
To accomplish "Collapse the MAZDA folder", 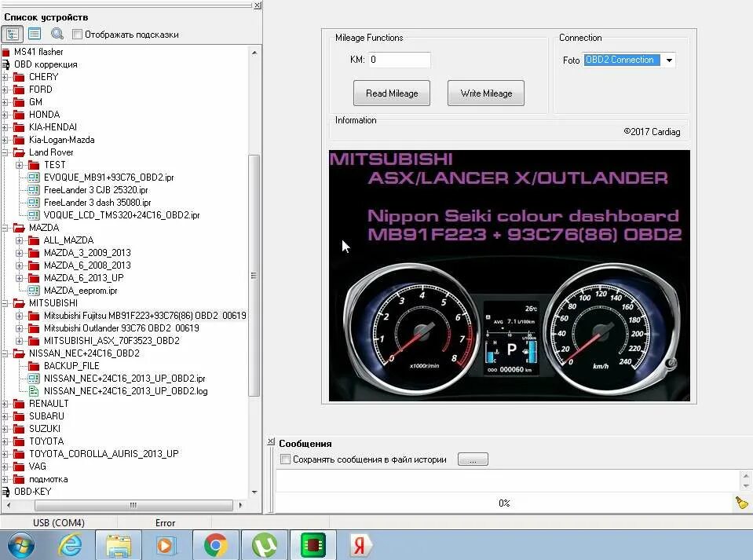I will coord(5,228).
